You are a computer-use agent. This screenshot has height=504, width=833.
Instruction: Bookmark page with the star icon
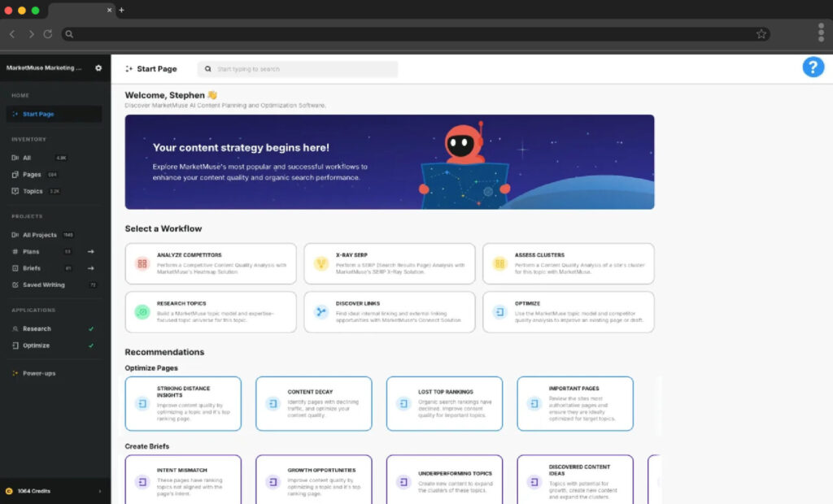(x=761, y=34)
